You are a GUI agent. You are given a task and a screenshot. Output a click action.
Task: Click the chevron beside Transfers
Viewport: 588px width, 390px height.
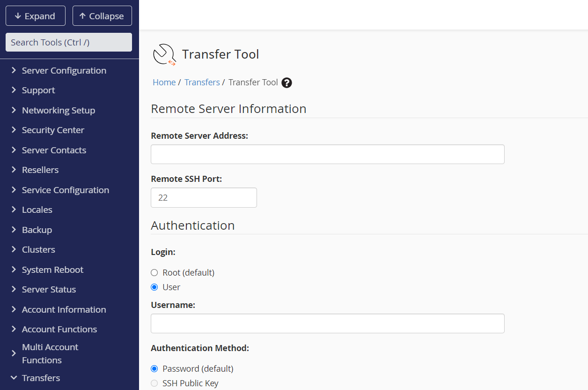[x=14, y=378]
